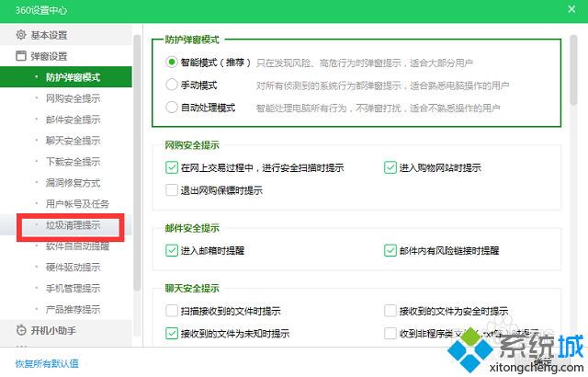588x377 pixels.
Task: Close the 360设置中心 window
Action: tap(571, 10)
